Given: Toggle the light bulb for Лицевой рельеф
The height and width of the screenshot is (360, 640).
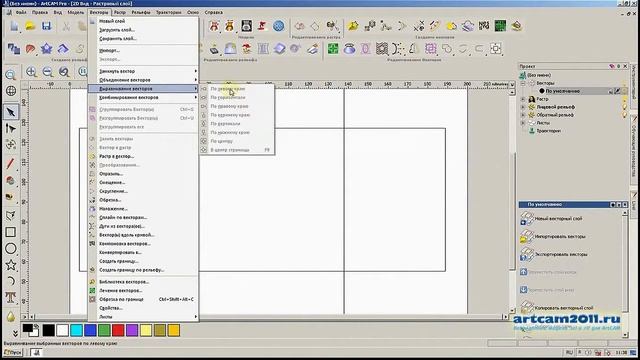Looking at the screenshot, I should click(x=624, y=107).
